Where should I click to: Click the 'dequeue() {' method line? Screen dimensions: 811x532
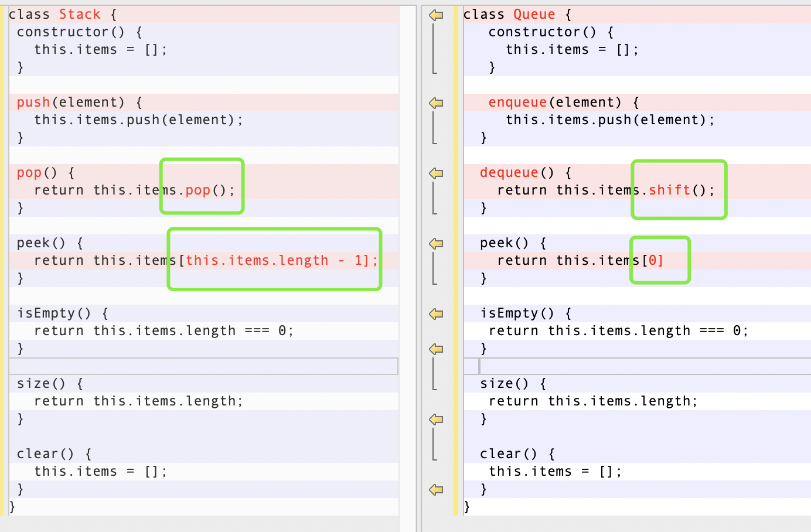[x=526, y=173]
